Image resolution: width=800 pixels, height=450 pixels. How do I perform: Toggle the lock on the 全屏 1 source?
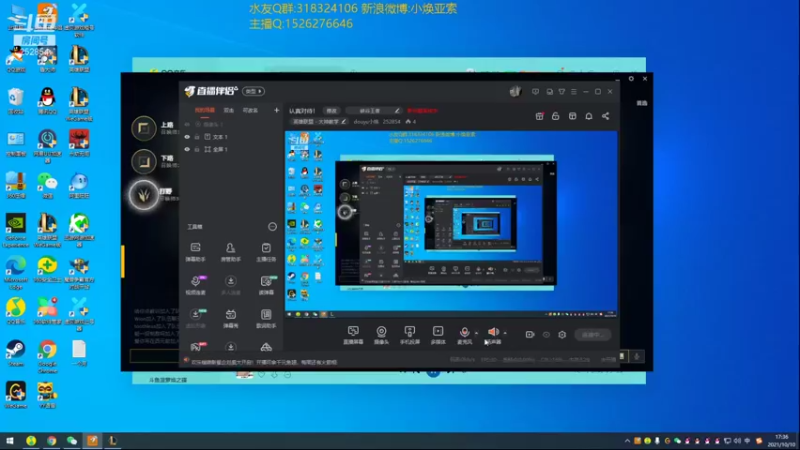(x=197, y=149)
